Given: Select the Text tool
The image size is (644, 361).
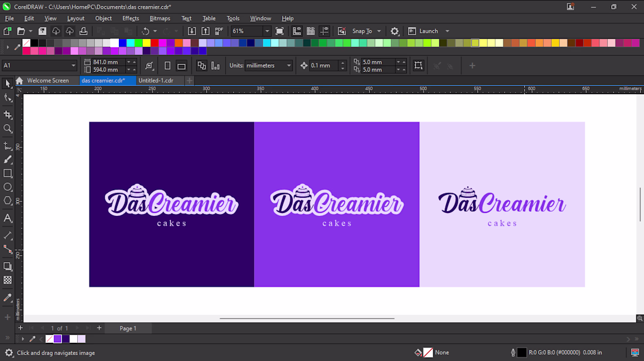Looking at the screenshot, I should [8, 218].
